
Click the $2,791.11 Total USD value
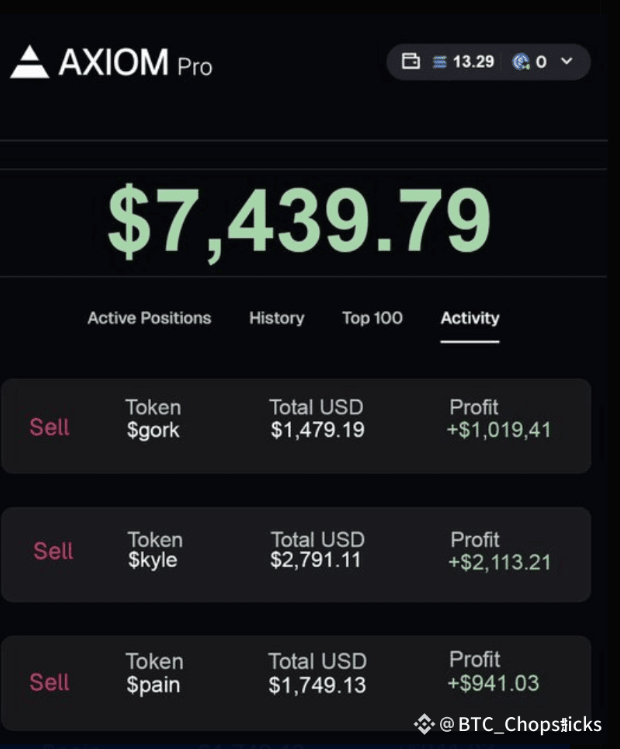pyautogui.click(x=315, y=560)
